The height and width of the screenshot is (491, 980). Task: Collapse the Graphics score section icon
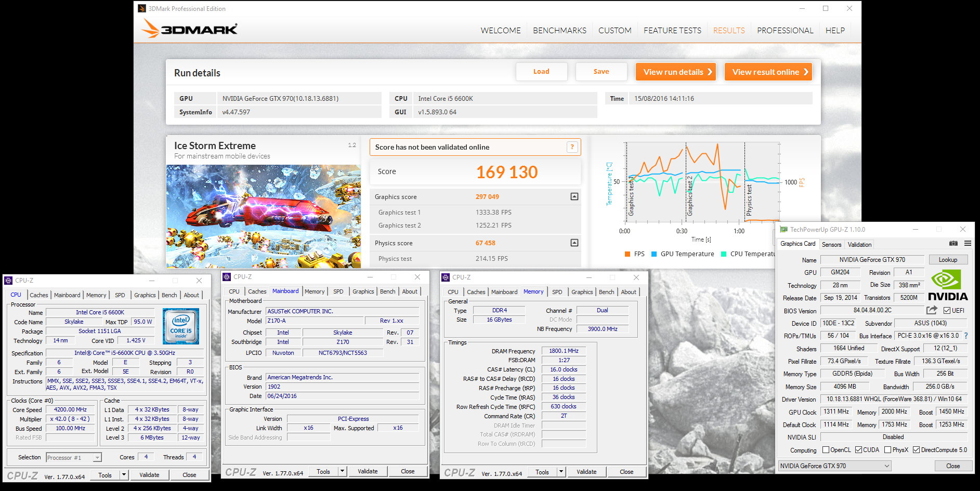pos(574,196)
